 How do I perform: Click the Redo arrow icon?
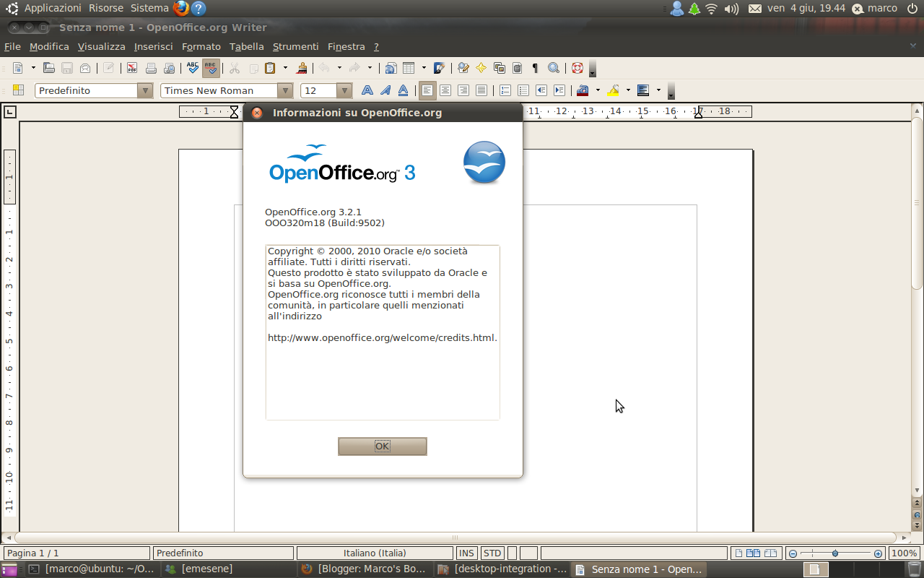(354, 68)
